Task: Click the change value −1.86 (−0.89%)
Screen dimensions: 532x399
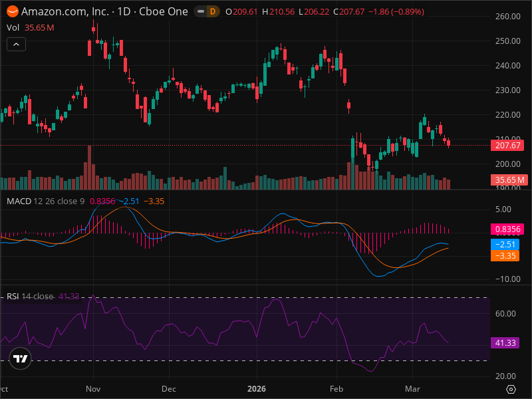Action: (x=396, y=11)
